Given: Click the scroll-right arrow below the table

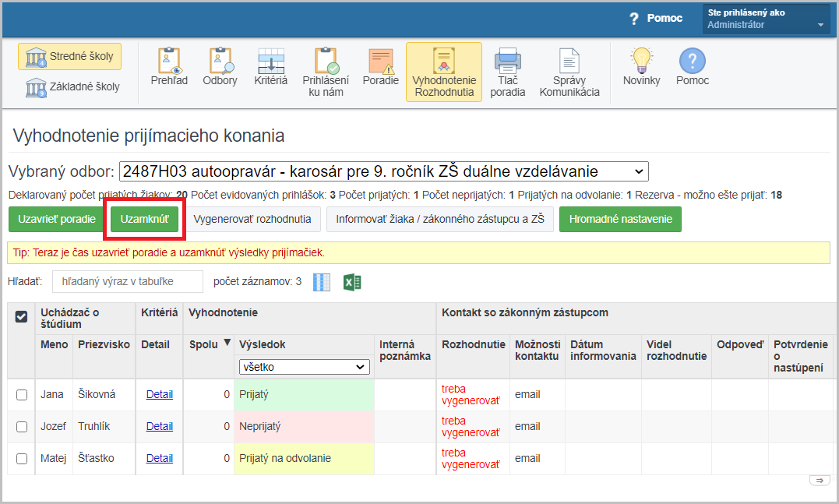Looking at the screenshot, I should pyautogui.click(x=820, y=481).
